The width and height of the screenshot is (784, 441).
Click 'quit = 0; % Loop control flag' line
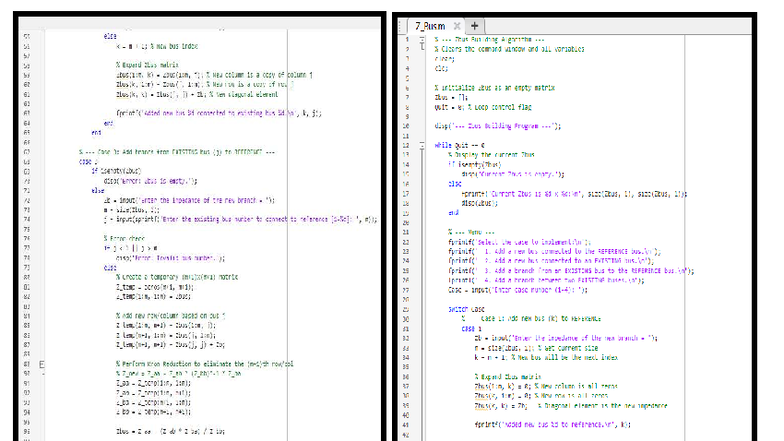[x=482, y=107]
